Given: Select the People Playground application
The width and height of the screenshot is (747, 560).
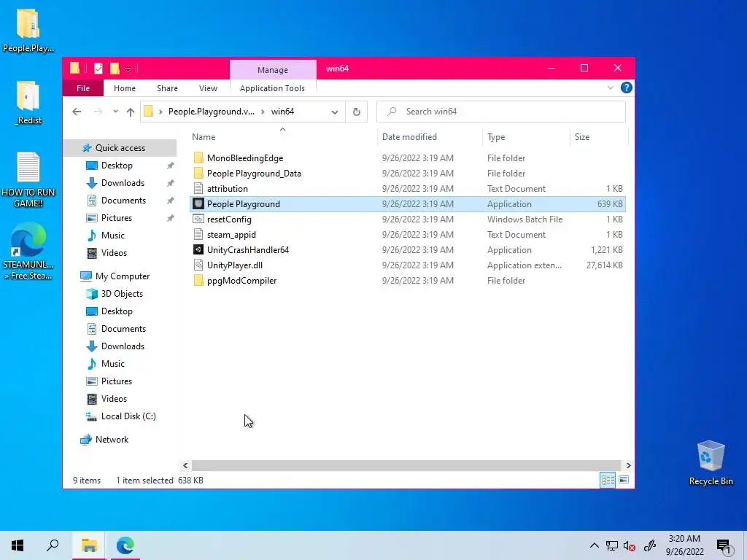Looking at the screenshot, I should 407,204.
